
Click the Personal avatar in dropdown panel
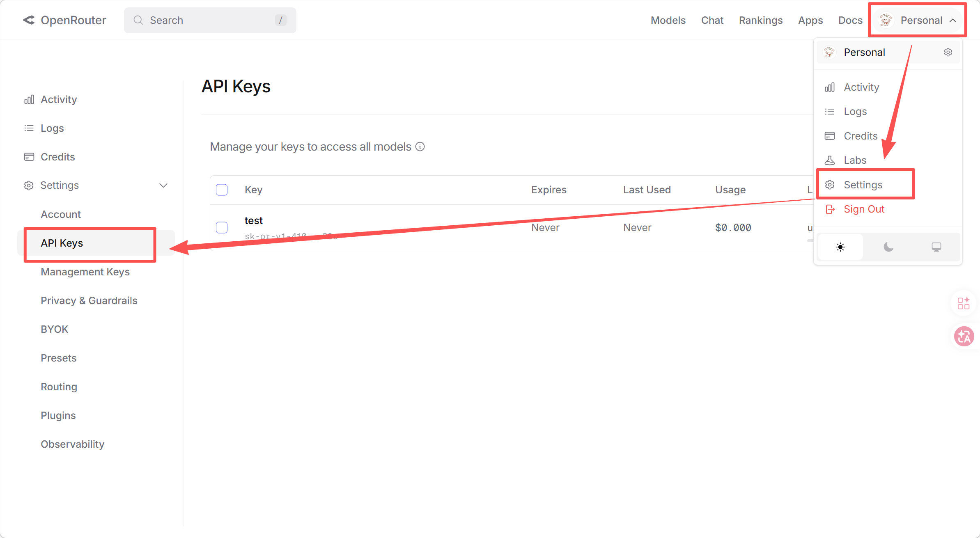click(829, 52)
